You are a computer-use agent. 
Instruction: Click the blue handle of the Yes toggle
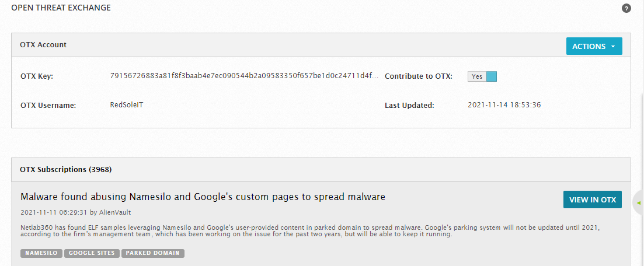[x=492, y=76]
